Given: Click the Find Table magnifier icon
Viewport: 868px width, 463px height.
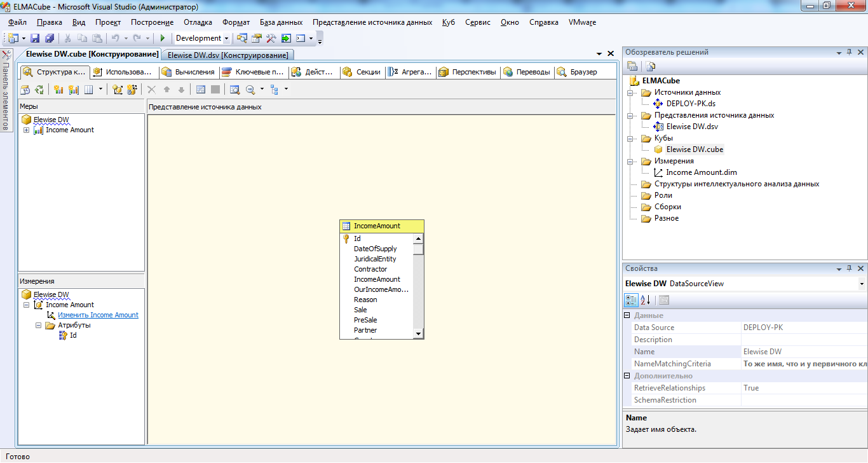Looking at the screenshot, I should pyautogui.click(x=234, y=90).
